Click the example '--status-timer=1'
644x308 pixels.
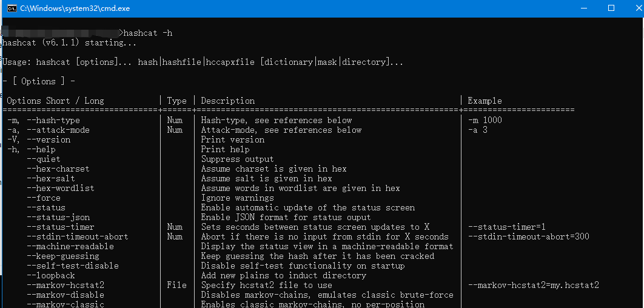(507, 227)
